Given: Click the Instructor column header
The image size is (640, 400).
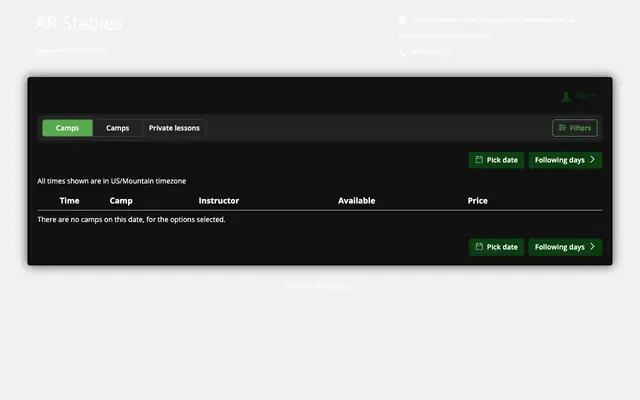Looking at the screenshot, I should click(219, 201).
